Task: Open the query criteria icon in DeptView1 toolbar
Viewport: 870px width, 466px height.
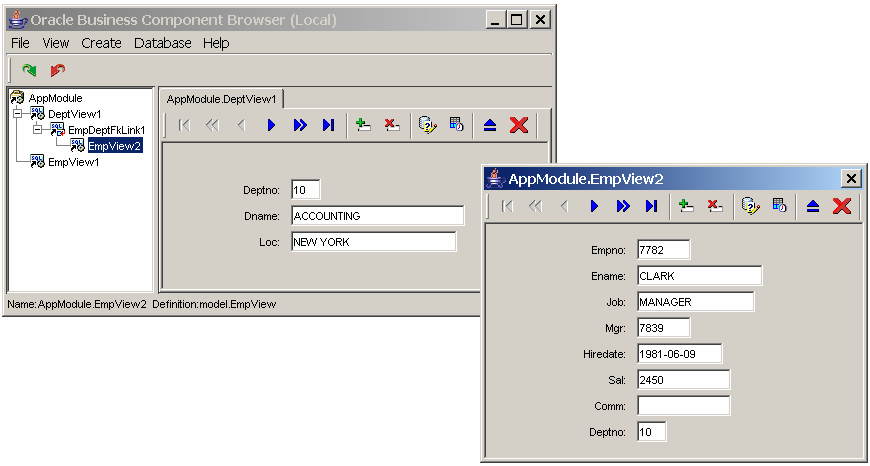Action: tap(427, 125)
